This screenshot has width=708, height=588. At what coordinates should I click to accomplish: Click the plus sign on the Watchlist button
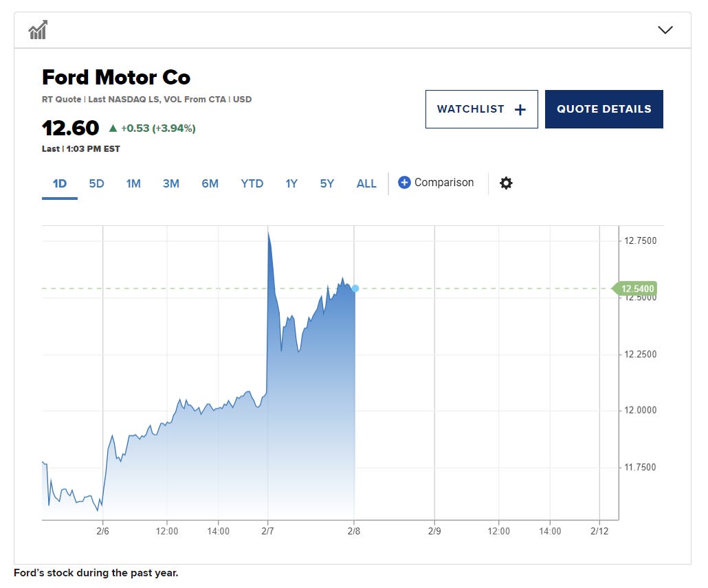coord(520,110)
